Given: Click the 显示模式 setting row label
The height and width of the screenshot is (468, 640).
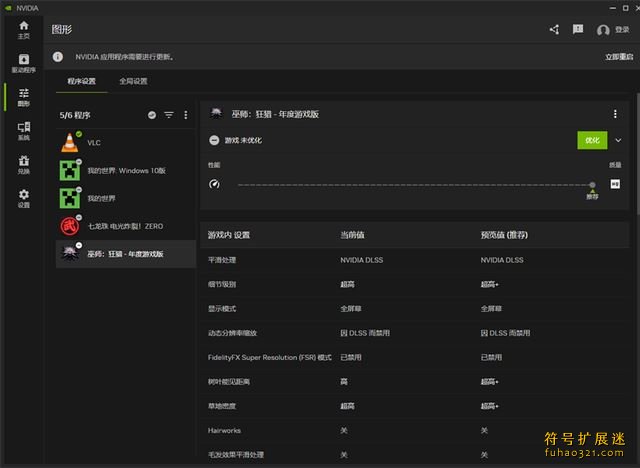Looking at the screenshot, I should tap(222, 309).
